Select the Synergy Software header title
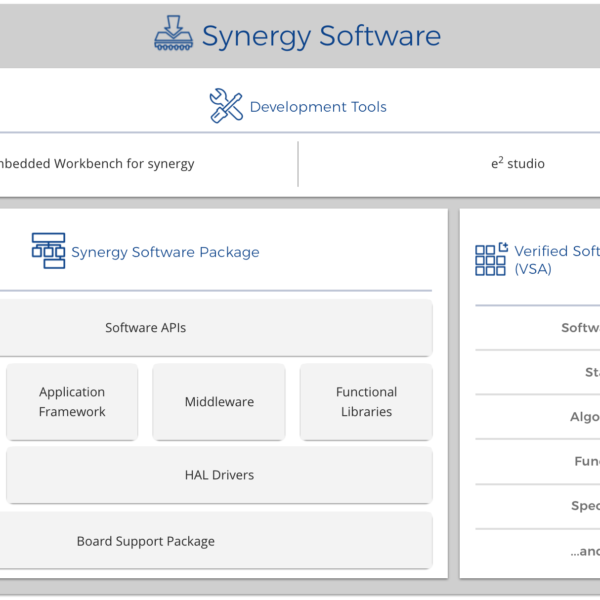The width and height of the screenshot is (600, 600). [320, 36]
